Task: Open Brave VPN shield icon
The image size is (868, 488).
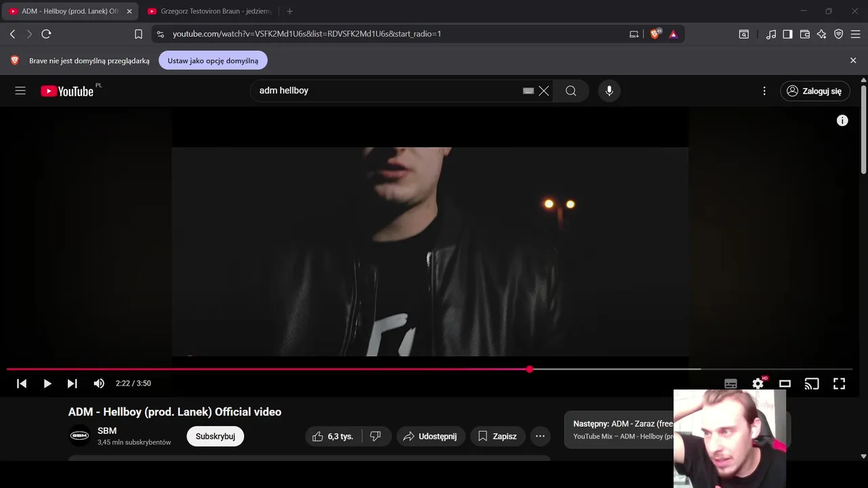Action: click(x=839, y=34)
